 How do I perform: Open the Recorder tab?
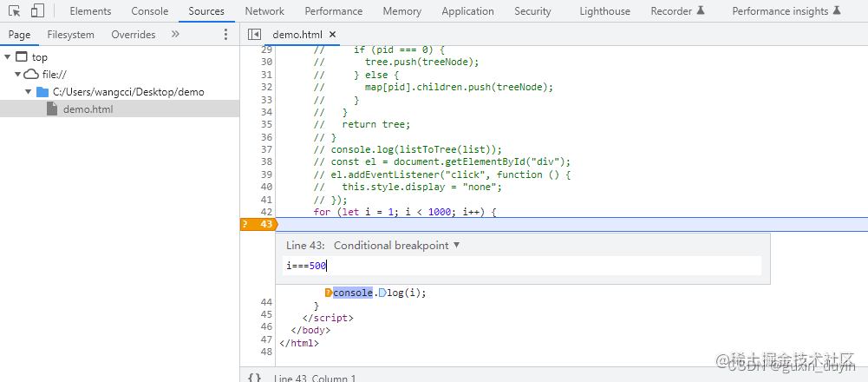click(x=677, y=11)
